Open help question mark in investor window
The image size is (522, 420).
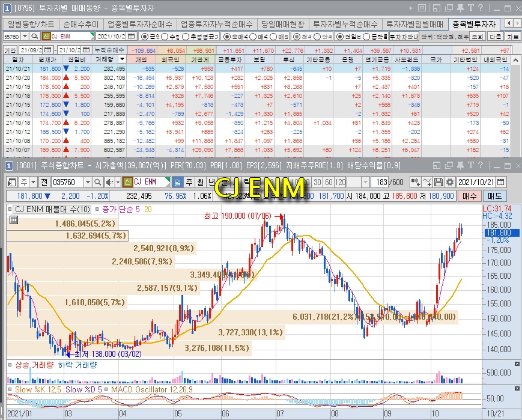tap(481, 8)
